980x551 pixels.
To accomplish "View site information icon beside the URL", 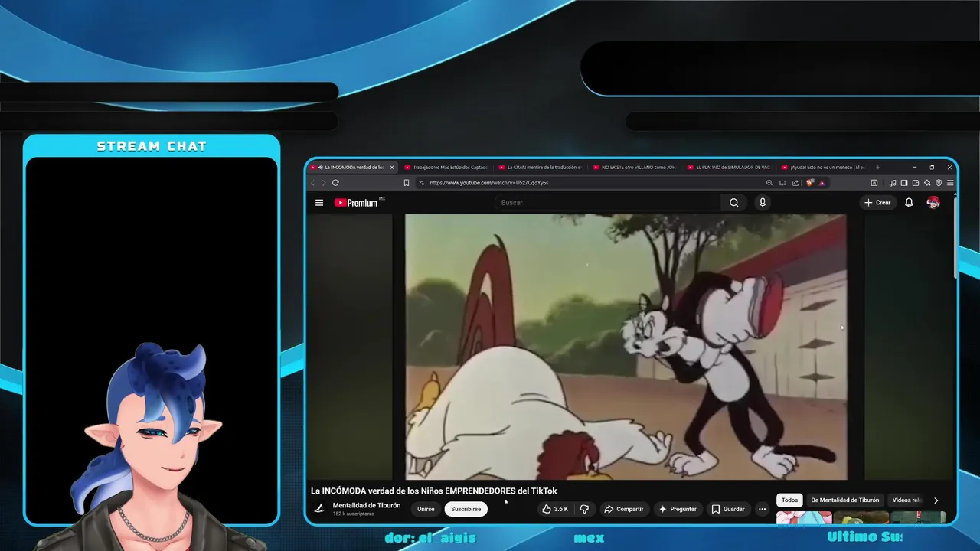I will [x=422, y=183].
